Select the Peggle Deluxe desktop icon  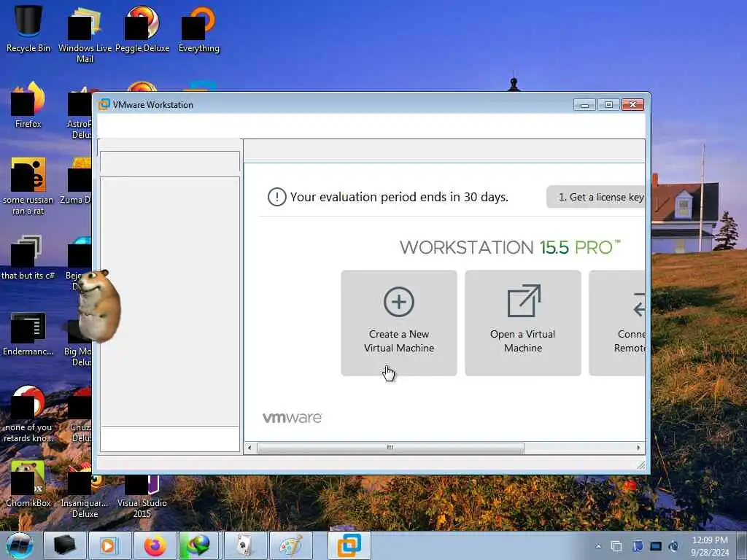[x=142, y=29]
